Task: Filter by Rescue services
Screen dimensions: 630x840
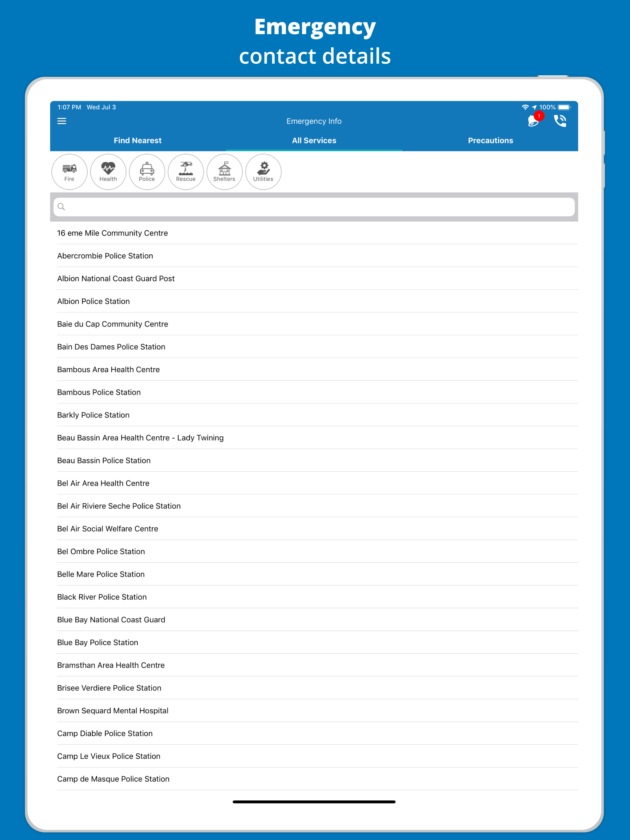Action: coord(186,172)
